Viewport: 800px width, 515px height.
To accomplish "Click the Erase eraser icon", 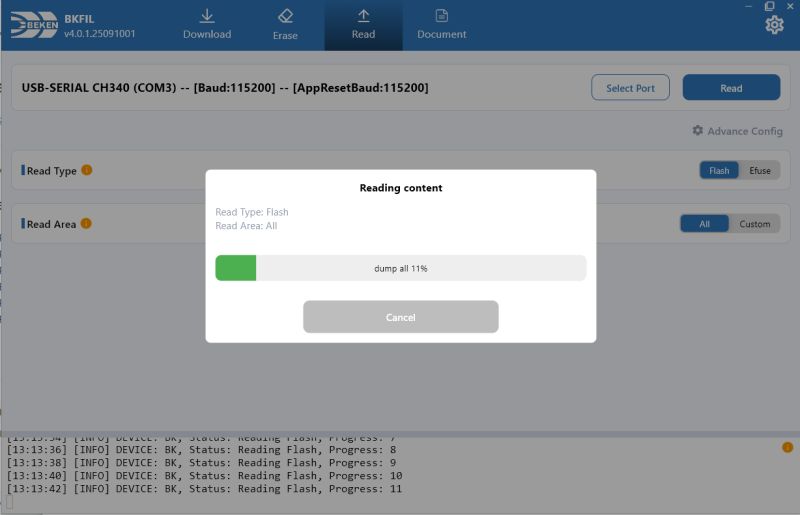I will click(x=285, y=16).
